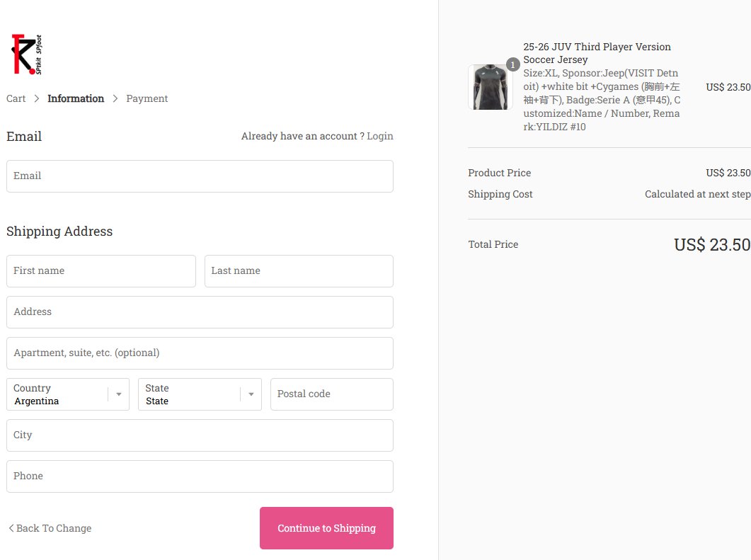This screenshot has width=751, height=560.
Task: Go back to the Cart breadcrumb
Action: 16,98
